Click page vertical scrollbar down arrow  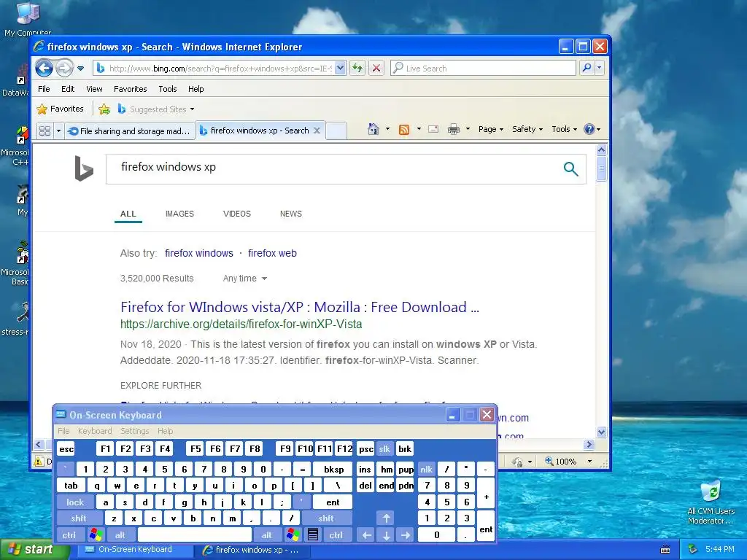tap(601, 432)
